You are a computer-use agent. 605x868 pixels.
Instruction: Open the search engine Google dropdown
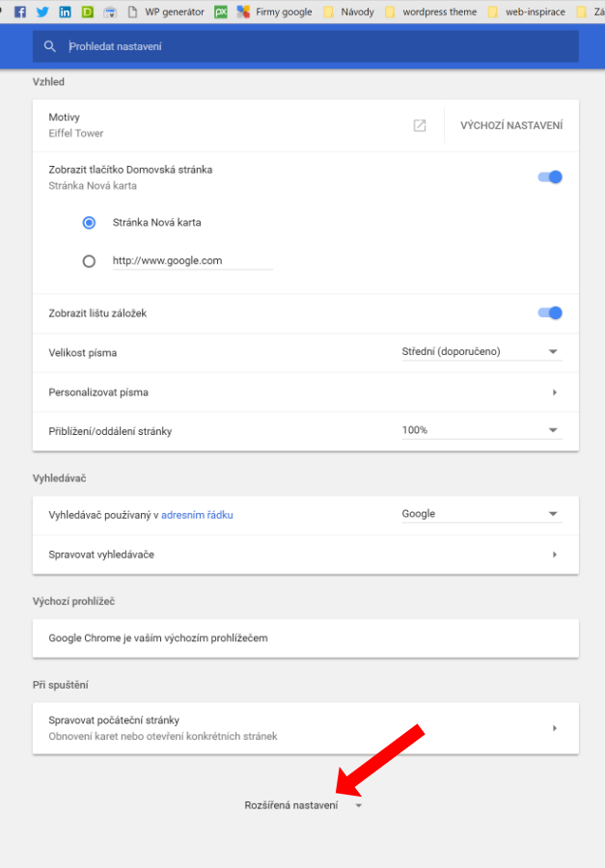pos(482,514)
